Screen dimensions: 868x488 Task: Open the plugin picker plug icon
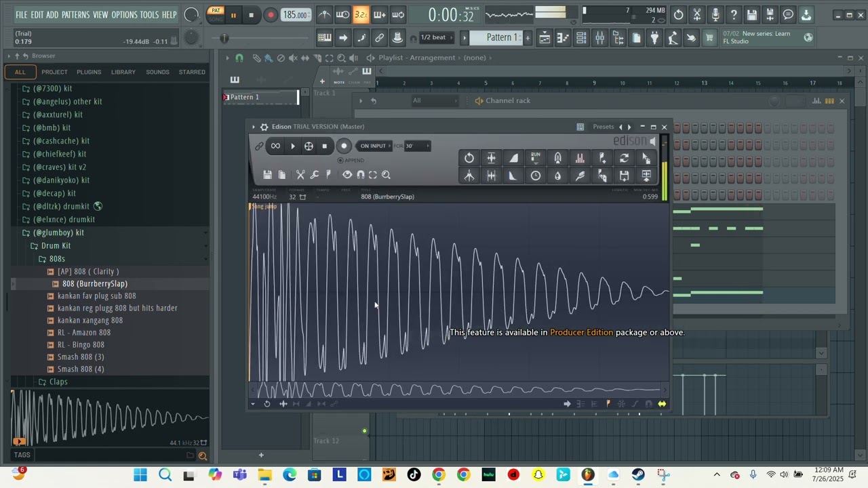pyautogui.click(x=654, y=38)
